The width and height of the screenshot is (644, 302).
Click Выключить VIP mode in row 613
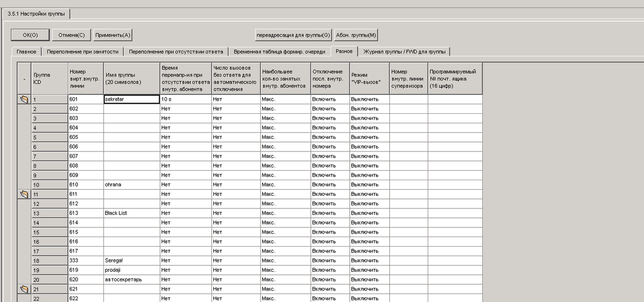tap(369, 213)
